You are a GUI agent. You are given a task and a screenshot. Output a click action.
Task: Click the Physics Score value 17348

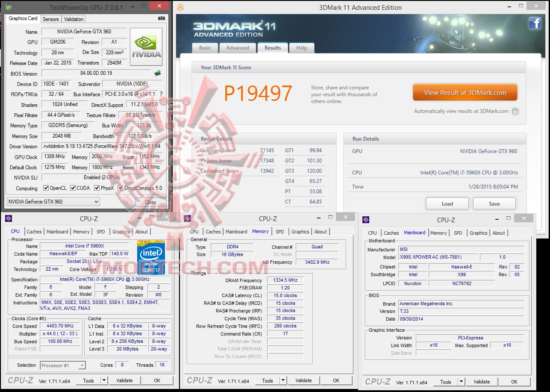pyautogui.click(x=267, y=161)
